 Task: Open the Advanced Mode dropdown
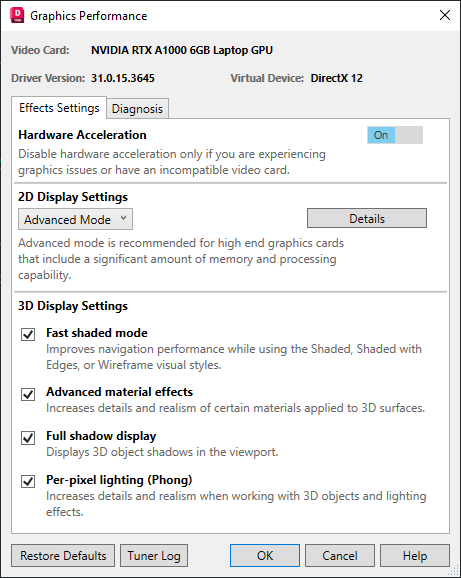tap(75, 219)
